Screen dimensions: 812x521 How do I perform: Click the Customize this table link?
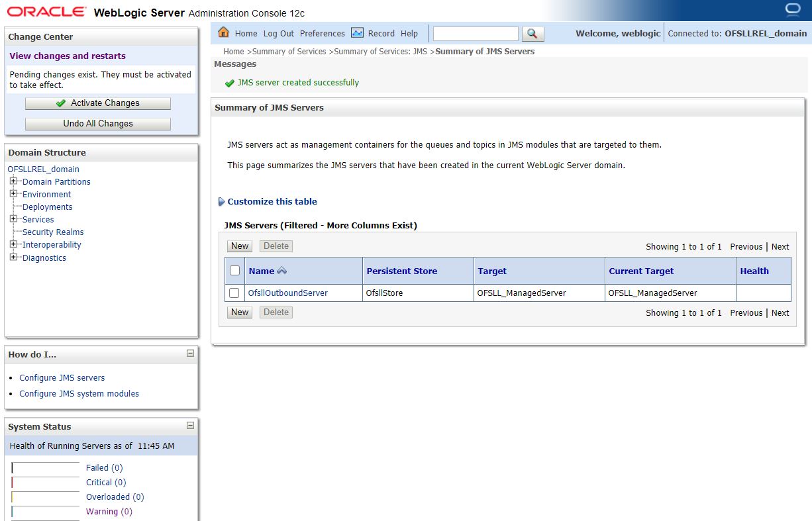[x=272, y=202]
